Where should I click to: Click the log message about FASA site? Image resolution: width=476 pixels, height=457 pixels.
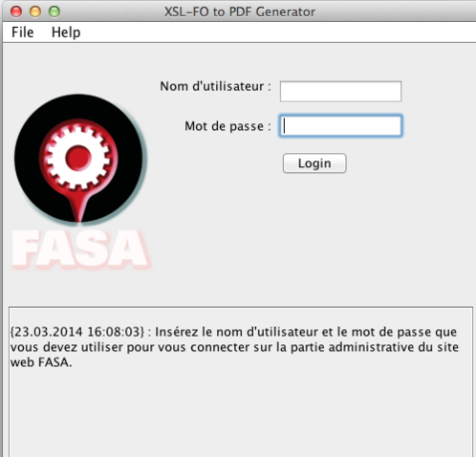(234, 347)
